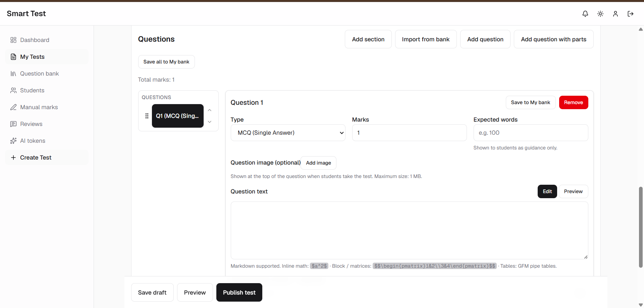
Task: Toggle the light/dark theme sun icon
Action: click(600, 14)
